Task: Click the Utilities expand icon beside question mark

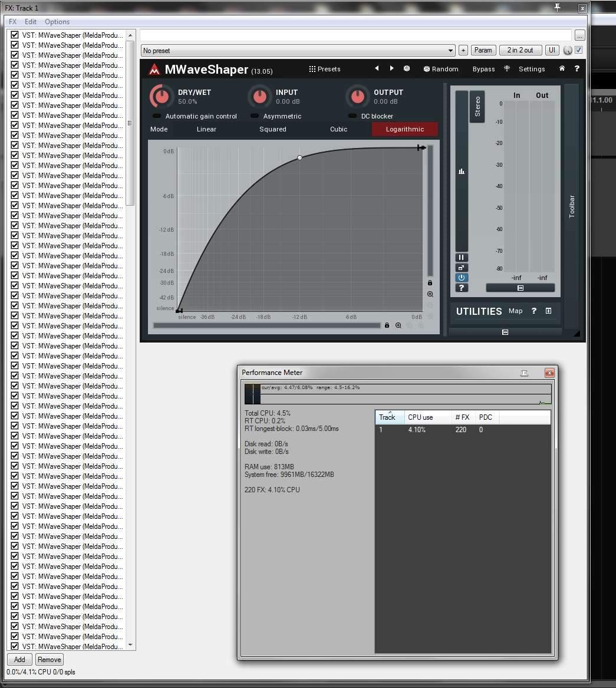Action: click(x=548, y=311)
